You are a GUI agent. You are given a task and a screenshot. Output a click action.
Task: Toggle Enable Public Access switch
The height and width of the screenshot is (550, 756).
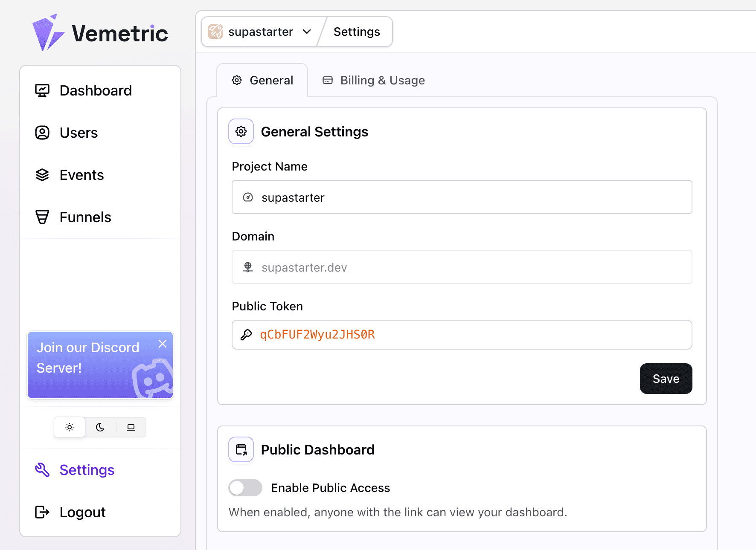coord(245,488)
